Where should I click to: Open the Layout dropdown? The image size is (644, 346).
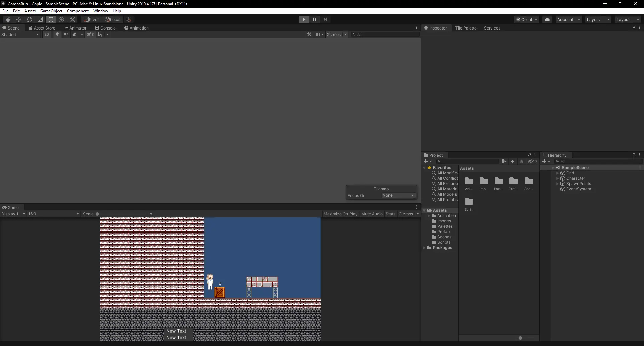(628, 19)
